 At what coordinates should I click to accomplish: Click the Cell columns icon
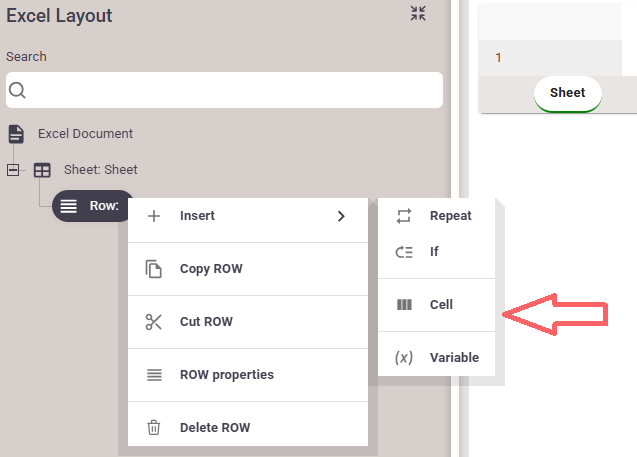tap(404, 305)
